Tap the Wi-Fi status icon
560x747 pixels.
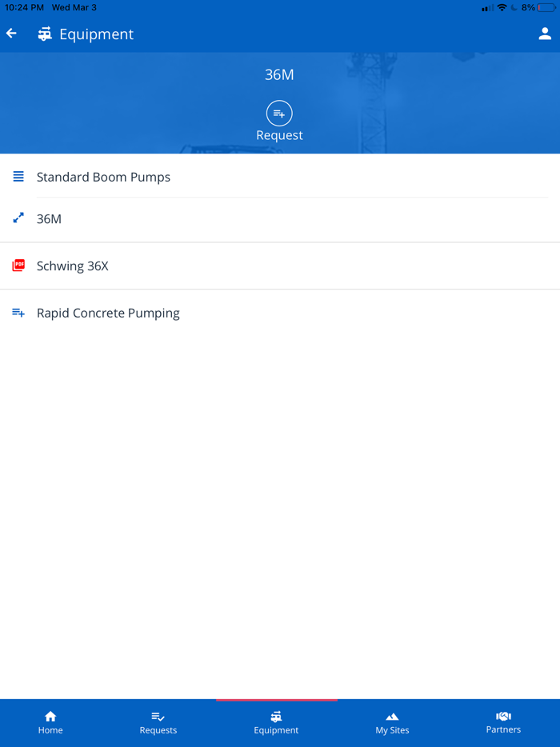[x=502, y=8]
